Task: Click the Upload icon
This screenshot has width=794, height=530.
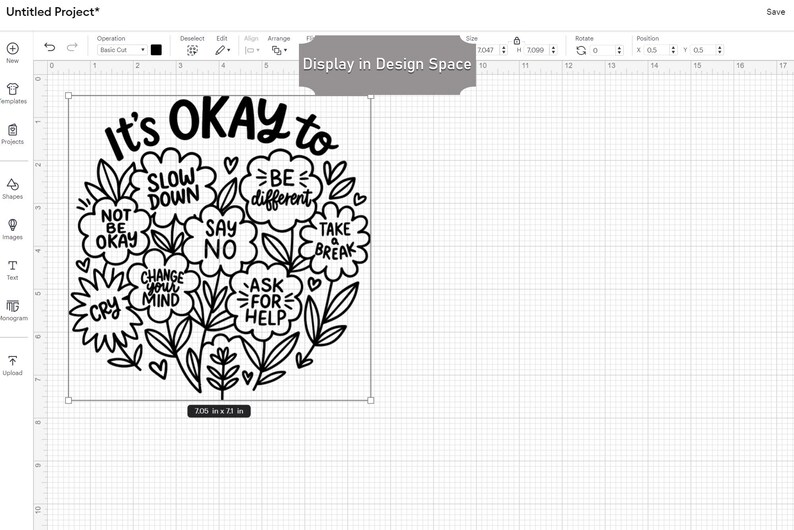Action: click(x=13, y=360)
